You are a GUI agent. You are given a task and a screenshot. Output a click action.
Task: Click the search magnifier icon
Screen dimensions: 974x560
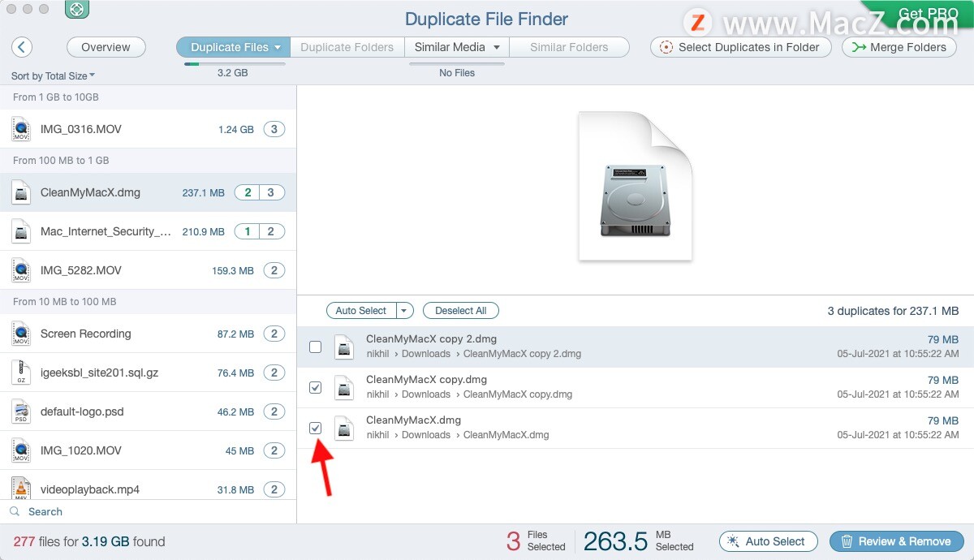pos(15,512)
